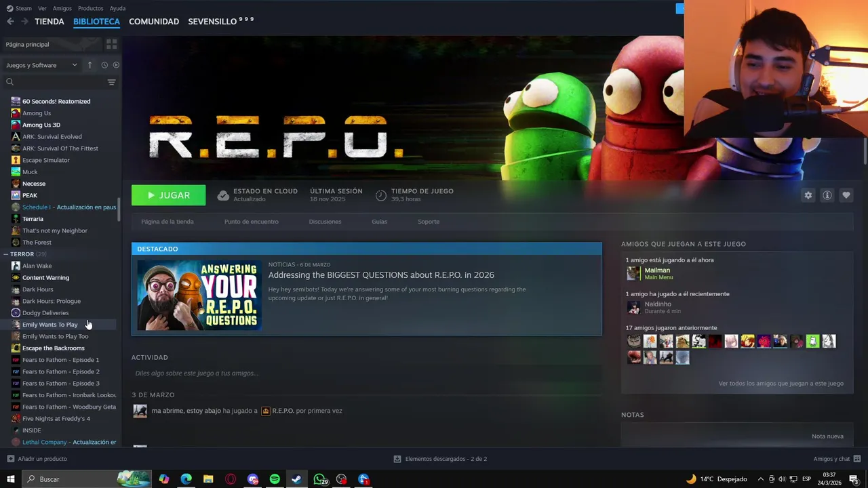Switch to the TIENDA tab

pos(50,22)
